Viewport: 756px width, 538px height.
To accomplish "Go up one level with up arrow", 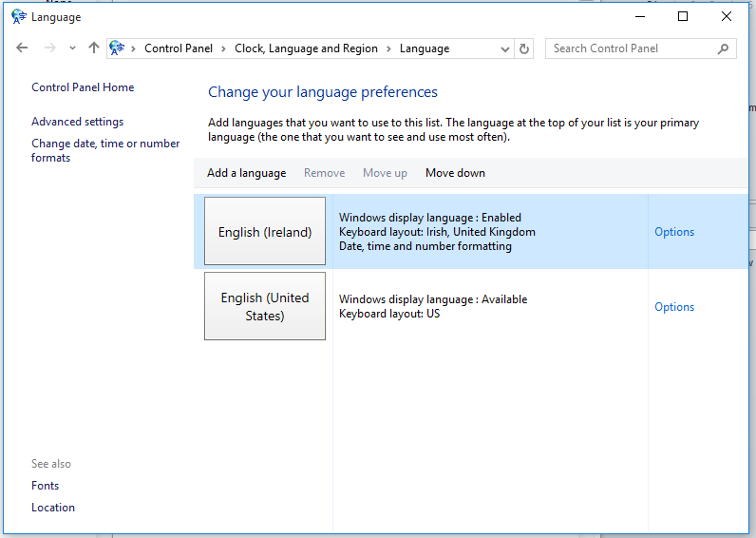I will pos(93,48).
